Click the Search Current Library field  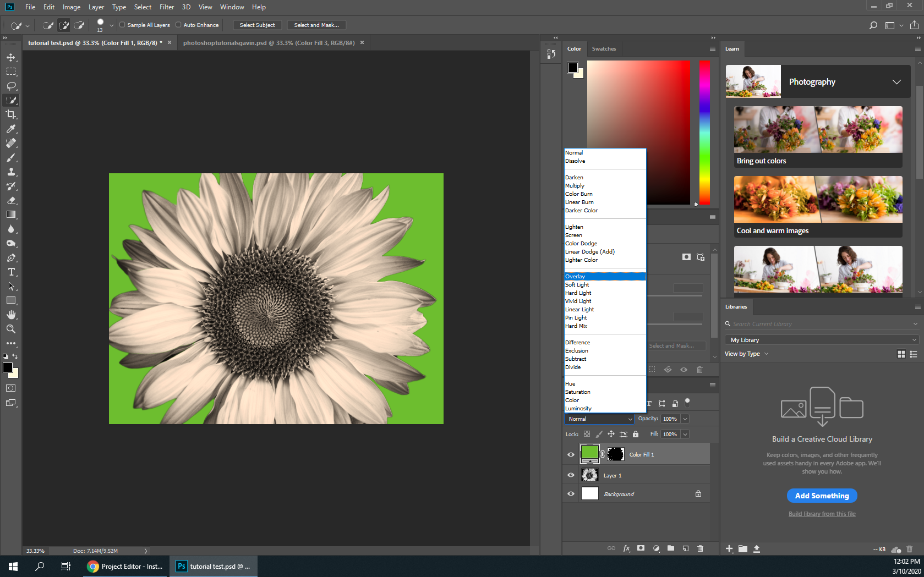[823, 324]
